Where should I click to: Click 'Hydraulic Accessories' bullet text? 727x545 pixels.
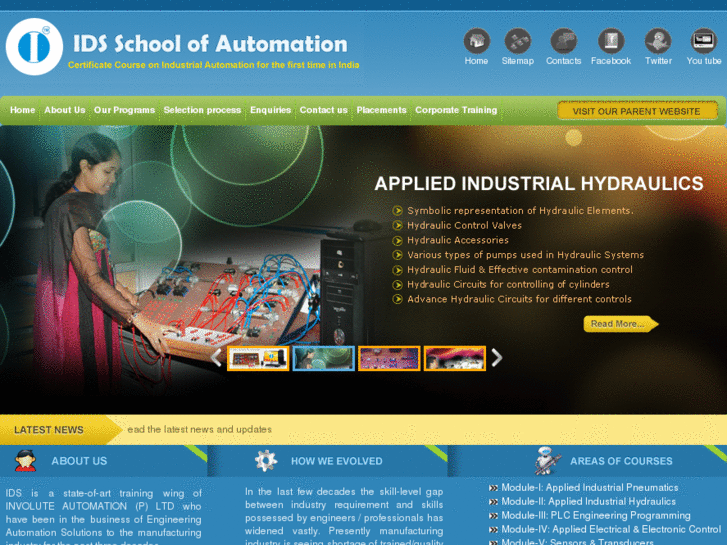458,240
